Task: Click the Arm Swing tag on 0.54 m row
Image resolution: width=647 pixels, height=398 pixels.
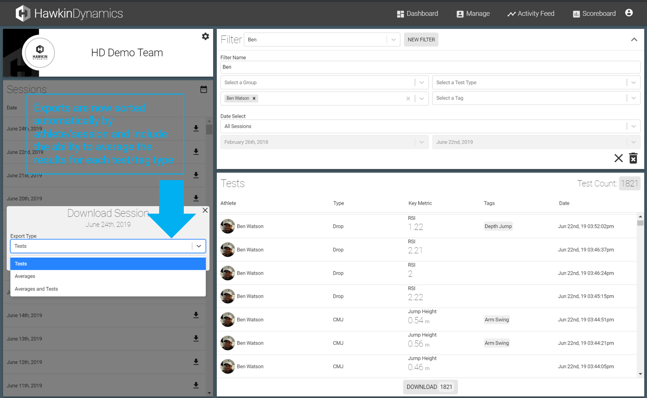Action: click(x=496, y=320)
